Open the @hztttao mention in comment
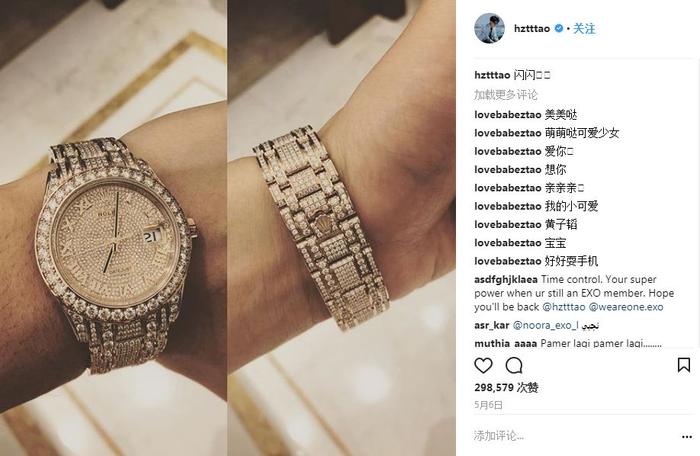Screen dimensions: 700x456 pyautogui.click(x=563, y=307)
